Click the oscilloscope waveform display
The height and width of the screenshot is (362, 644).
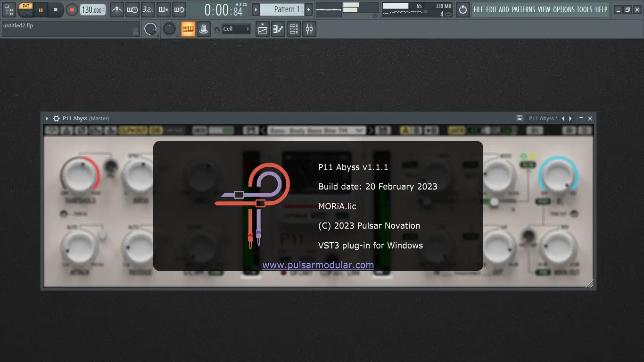329,9
